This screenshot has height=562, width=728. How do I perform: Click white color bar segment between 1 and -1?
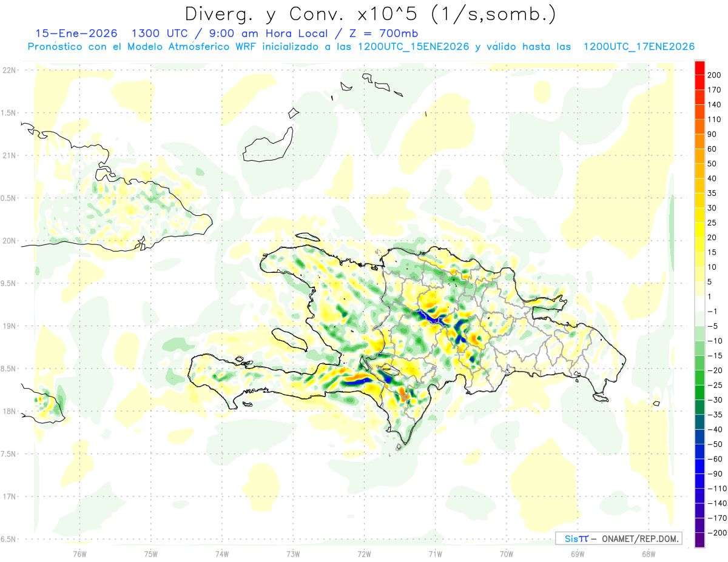[699, 304]
